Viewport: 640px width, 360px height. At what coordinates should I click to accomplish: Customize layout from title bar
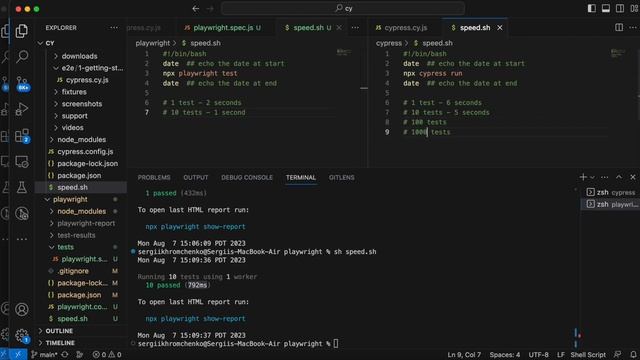click(x=634, y=9)
